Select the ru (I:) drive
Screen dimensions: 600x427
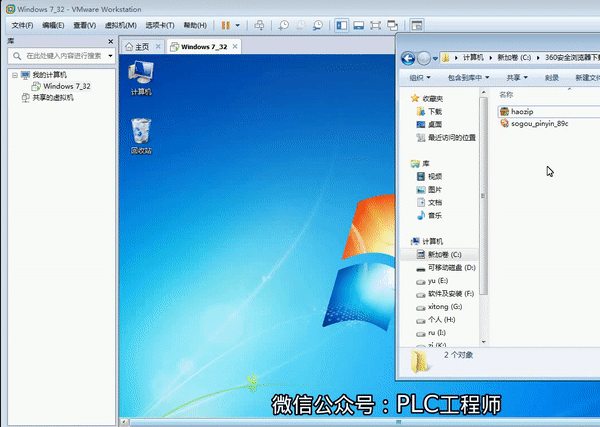436,332
